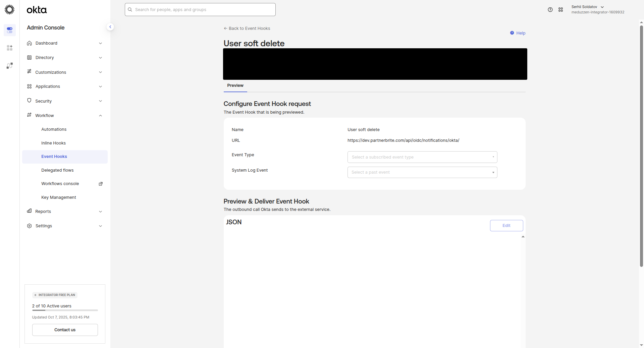Expand the Security menu chevron
This screenshot has height=348, width=644.
[100, 101]
